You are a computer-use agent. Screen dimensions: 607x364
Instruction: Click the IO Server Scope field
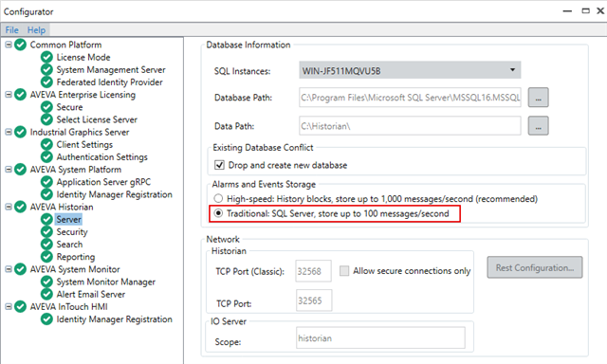point(380,338)
